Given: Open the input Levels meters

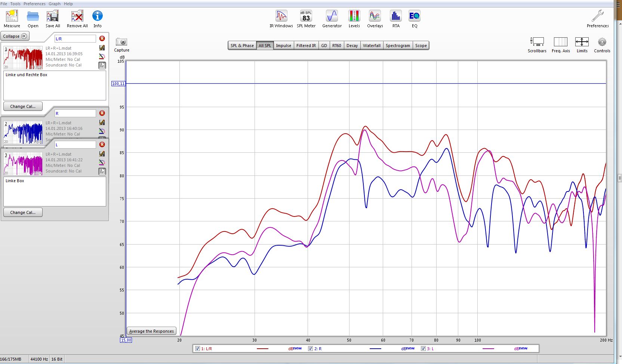Looking at the screenshot, I should click(x=354, y=16).
